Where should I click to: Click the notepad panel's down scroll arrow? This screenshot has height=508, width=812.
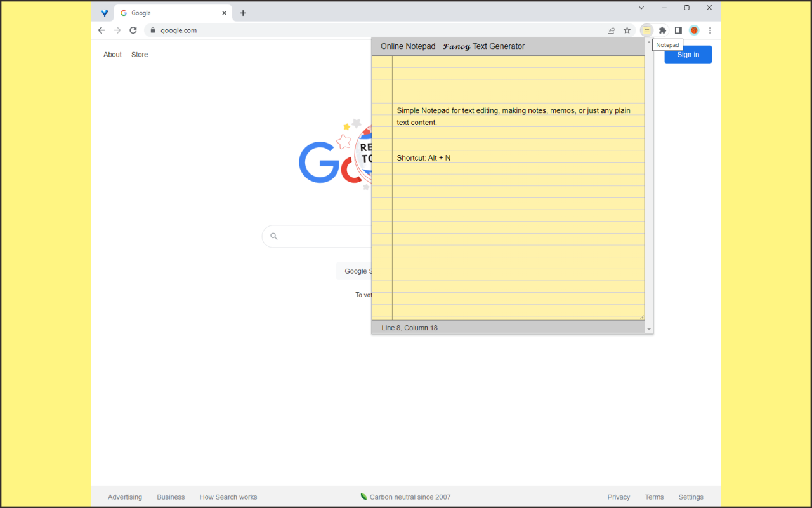click(x=648, y=328)
